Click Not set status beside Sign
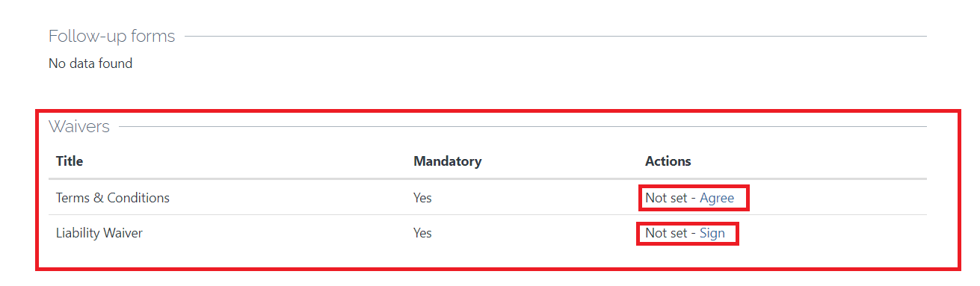The height and width of the screenshot is (286, 980). [666, 233]
